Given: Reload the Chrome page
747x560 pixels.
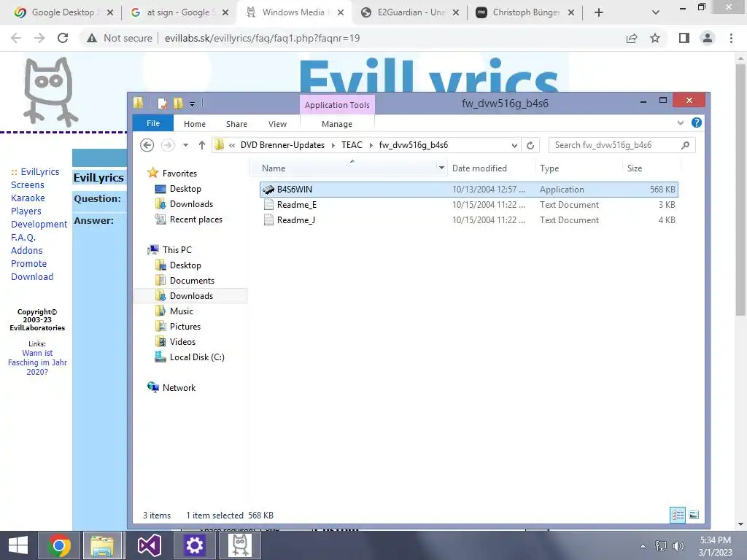Looking at the screenshot, I should tap(63, 38).
